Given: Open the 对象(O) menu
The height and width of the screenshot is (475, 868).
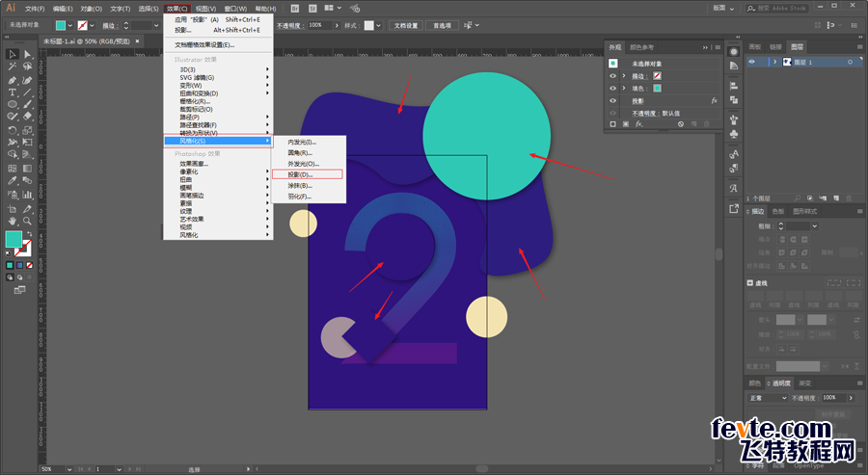Looking at the screenshot, I should tap(92, 9).
